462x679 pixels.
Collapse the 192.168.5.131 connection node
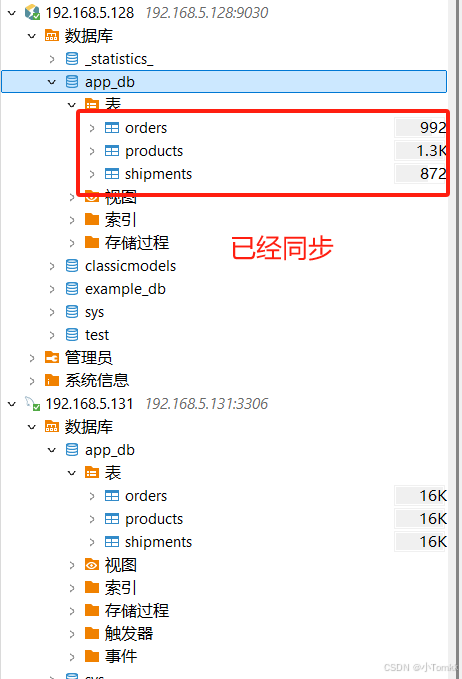(12, 404)
